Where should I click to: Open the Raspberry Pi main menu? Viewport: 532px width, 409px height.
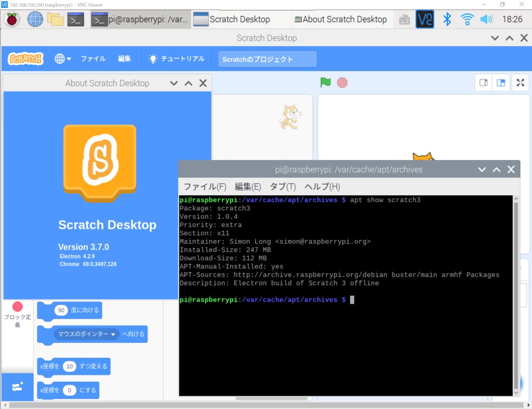[12, 19]
